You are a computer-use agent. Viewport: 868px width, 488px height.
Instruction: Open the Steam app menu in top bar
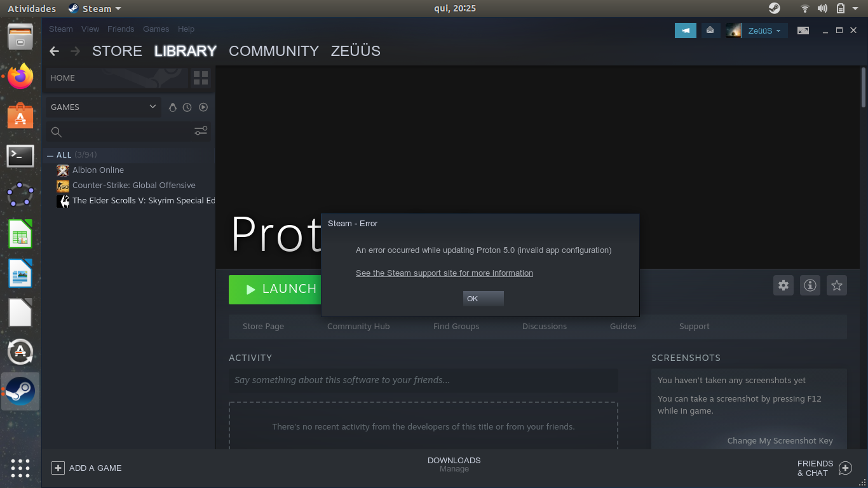pos(94,8)
